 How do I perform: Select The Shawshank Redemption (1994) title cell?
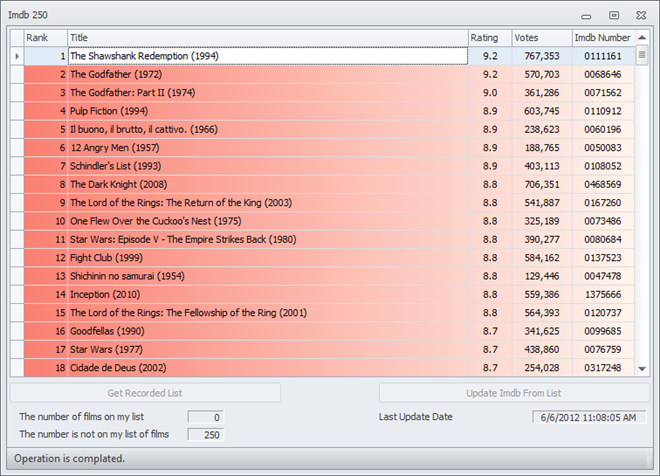pos(268,56)
